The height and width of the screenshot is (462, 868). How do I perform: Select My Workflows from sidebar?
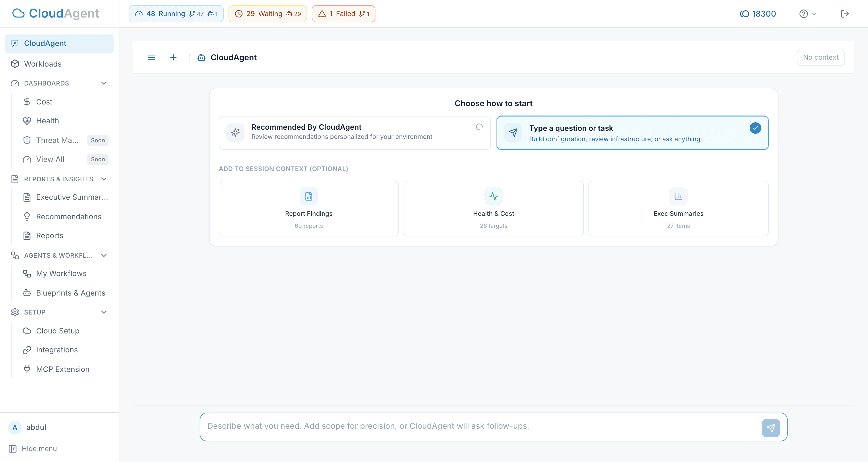pyautogui.click(x=61, y=273)
